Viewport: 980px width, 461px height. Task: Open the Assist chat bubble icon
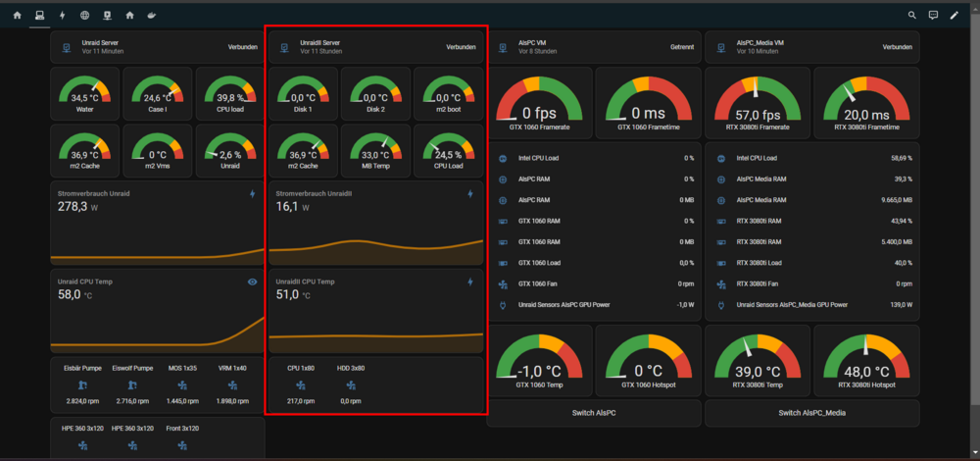pyautogui.click(x=933, y=15)
